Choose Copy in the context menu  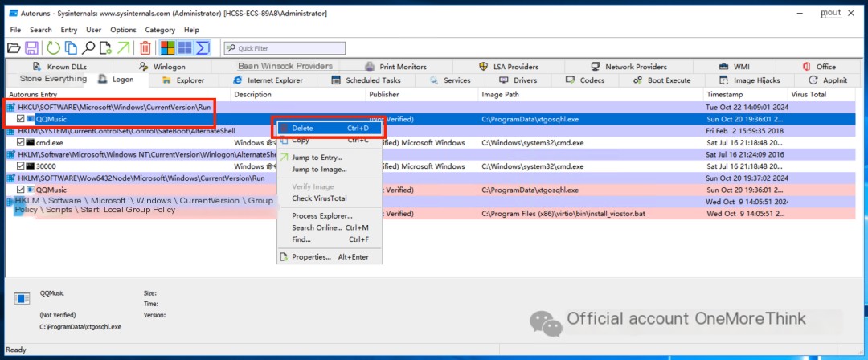tap(330, 141)
